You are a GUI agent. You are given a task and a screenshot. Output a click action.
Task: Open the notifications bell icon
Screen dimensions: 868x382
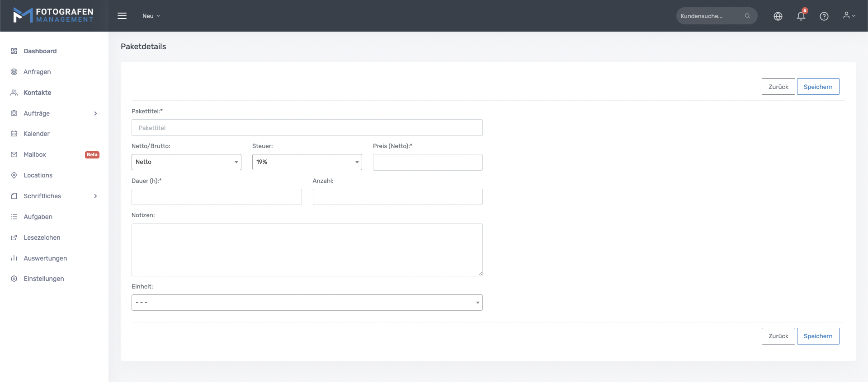[801, 16]
